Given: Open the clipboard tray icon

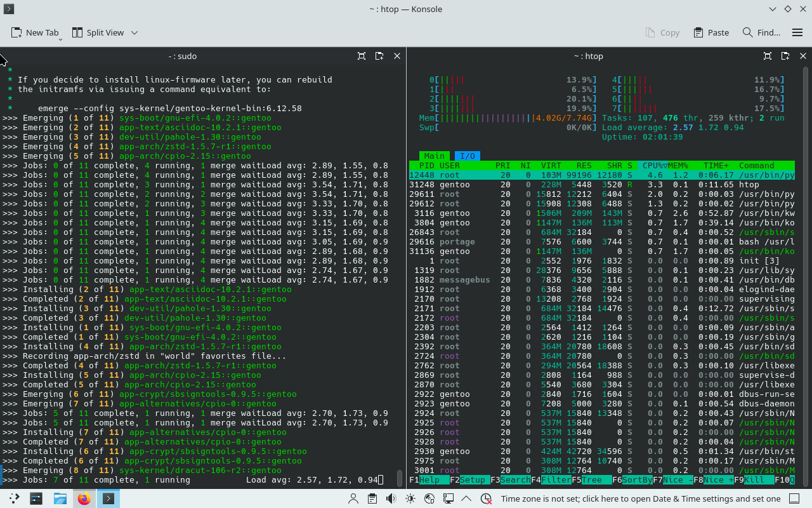Looking at the screenshot, I should coord(372,498).
